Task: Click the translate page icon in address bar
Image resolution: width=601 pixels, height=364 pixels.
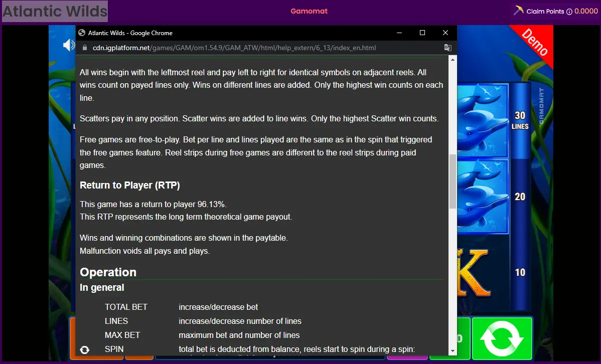Action: (x=447, y=48)
